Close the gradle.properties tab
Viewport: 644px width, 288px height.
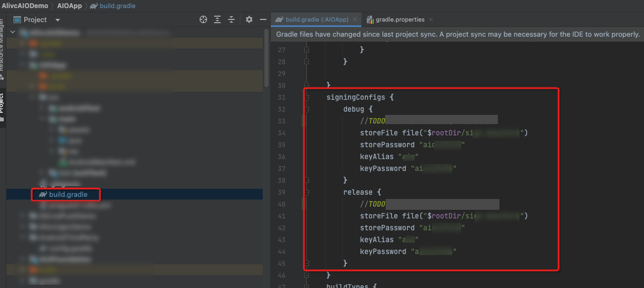[x=431, y=19]
